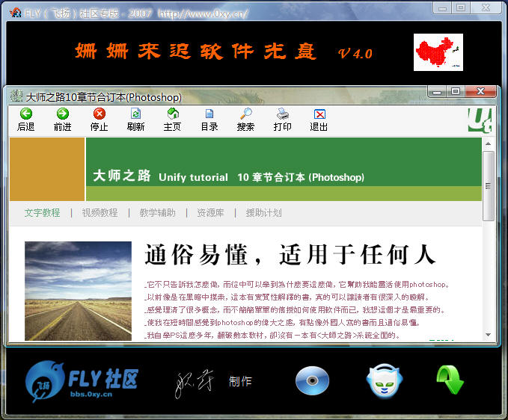This screenshot has height=420, width=508.
Task: Select the 文字教程 tab
Action: click(x=42, y=212)
